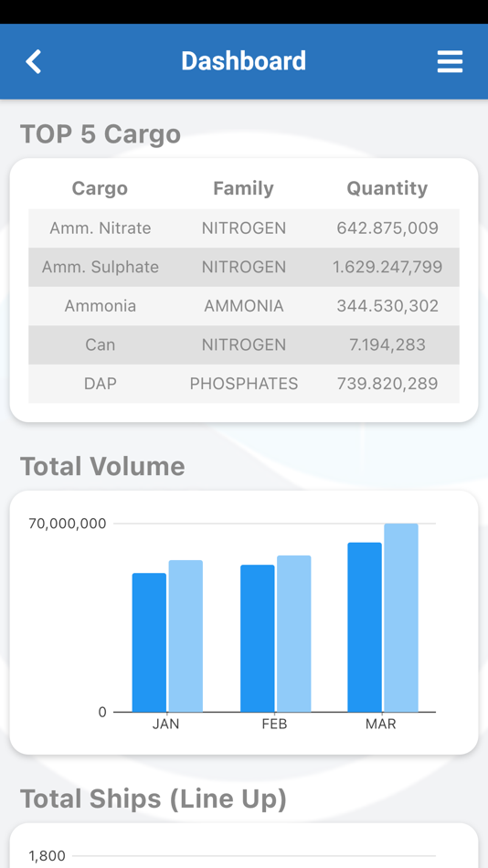Tap quantity 642.875,009
This screenshot has width=488, height=868.
point(387,228)
